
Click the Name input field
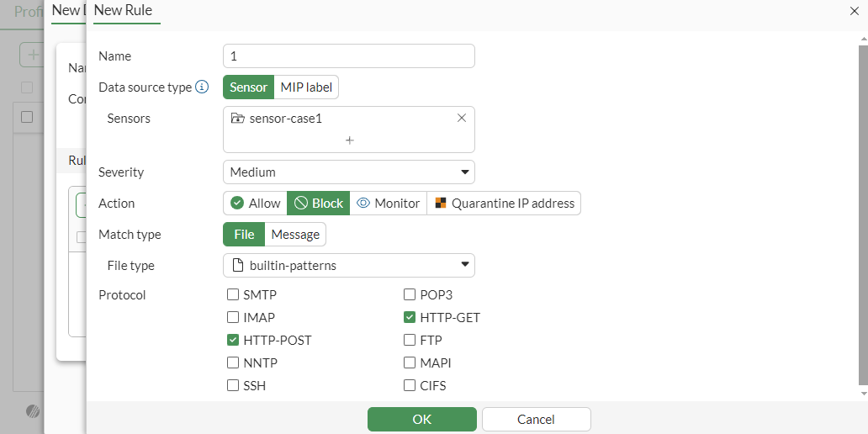pos(349,56)
